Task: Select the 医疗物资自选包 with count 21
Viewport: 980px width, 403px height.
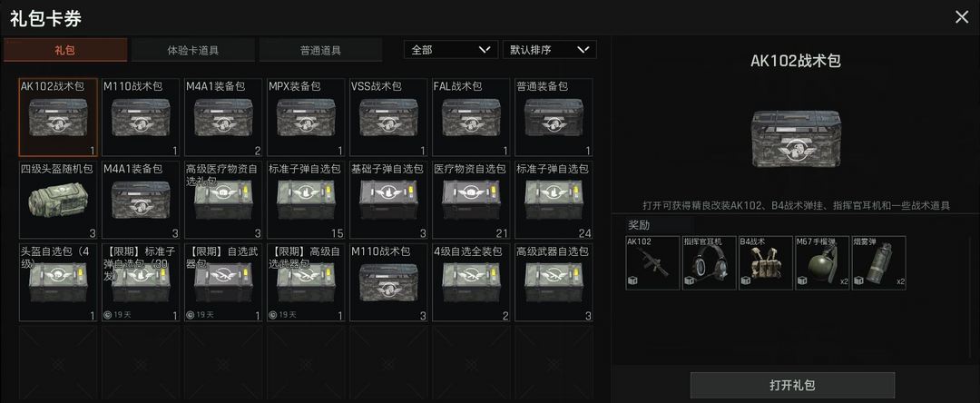Action: [x=471, y=200]
